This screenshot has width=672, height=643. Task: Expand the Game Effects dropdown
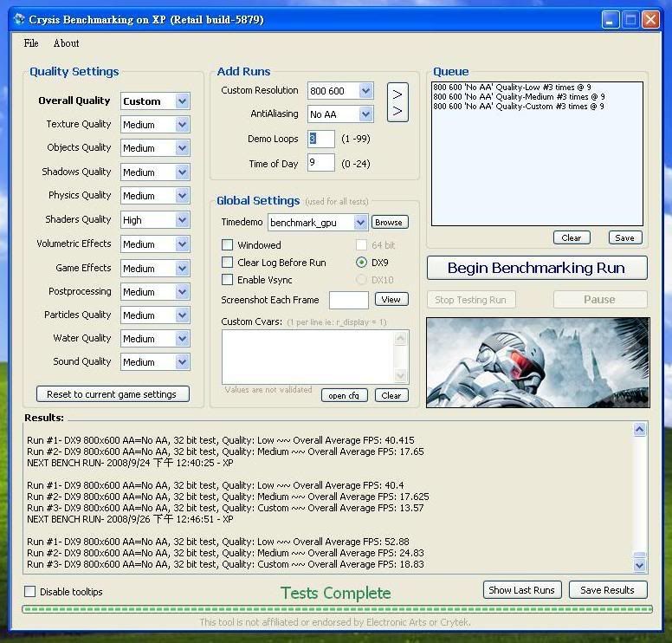(x=183, y=269)
